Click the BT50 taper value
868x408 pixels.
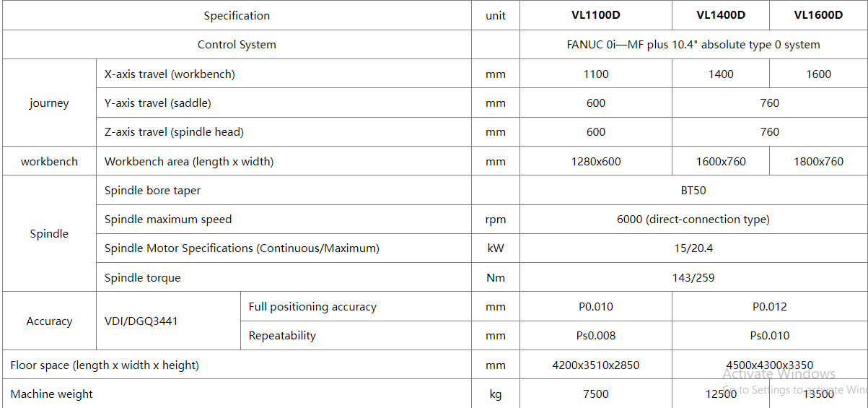pos(693,191)
